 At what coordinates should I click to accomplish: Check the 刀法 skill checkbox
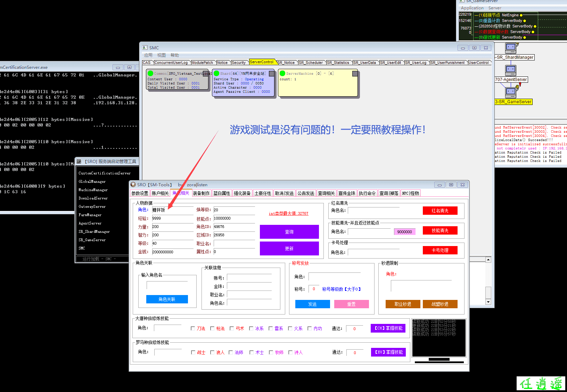193,328
